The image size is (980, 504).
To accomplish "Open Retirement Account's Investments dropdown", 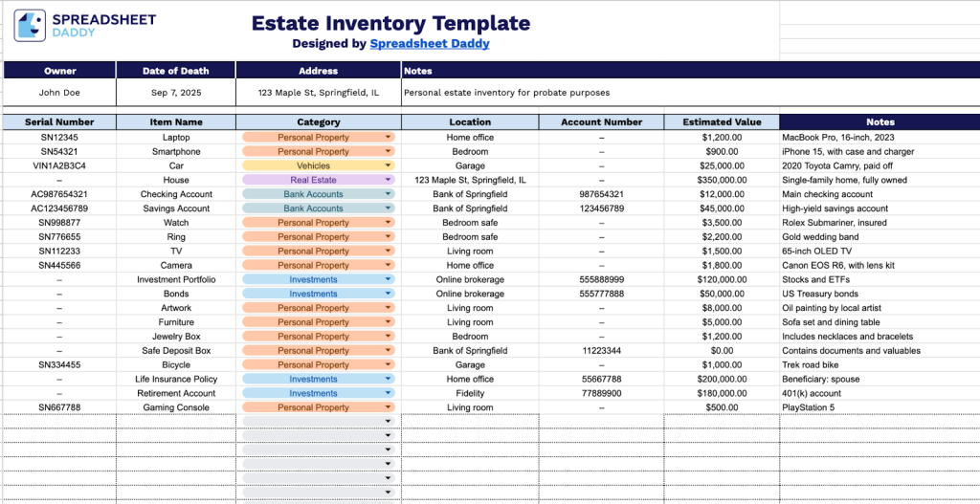I will click(x=388, y=393).
